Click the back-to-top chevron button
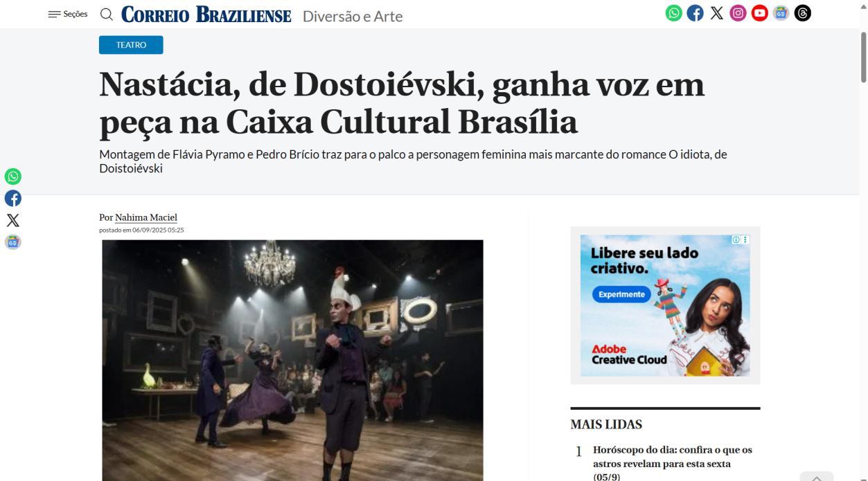The width and height of the screenshot is (868, 481). pyautogui.click(x=816, y=477)
